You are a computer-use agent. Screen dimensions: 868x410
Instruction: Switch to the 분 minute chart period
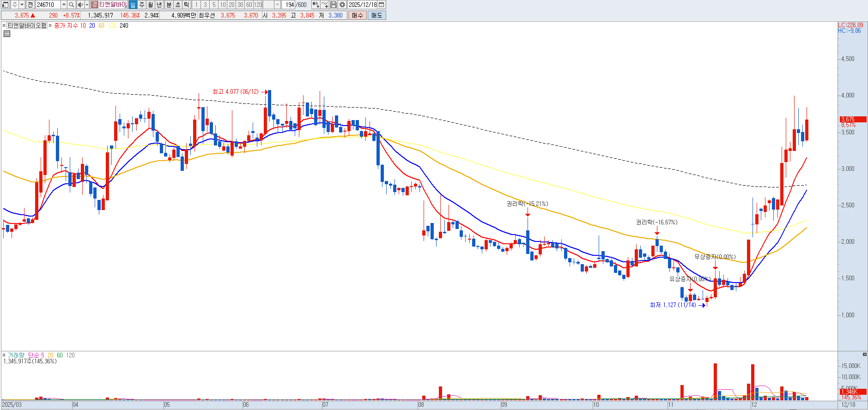169,5
